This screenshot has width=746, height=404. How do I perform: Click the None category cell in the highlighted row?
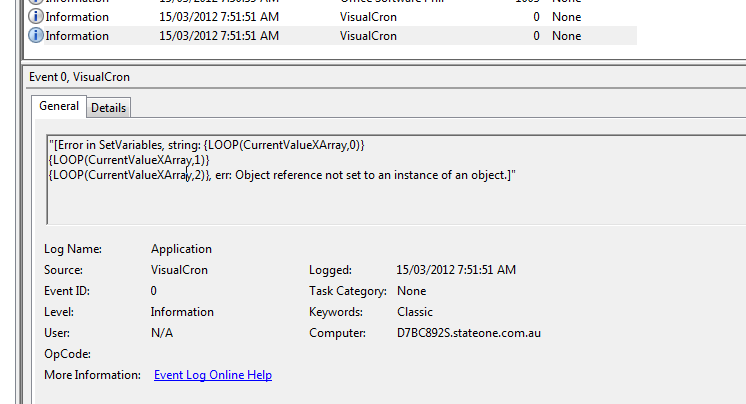[566, 36]
